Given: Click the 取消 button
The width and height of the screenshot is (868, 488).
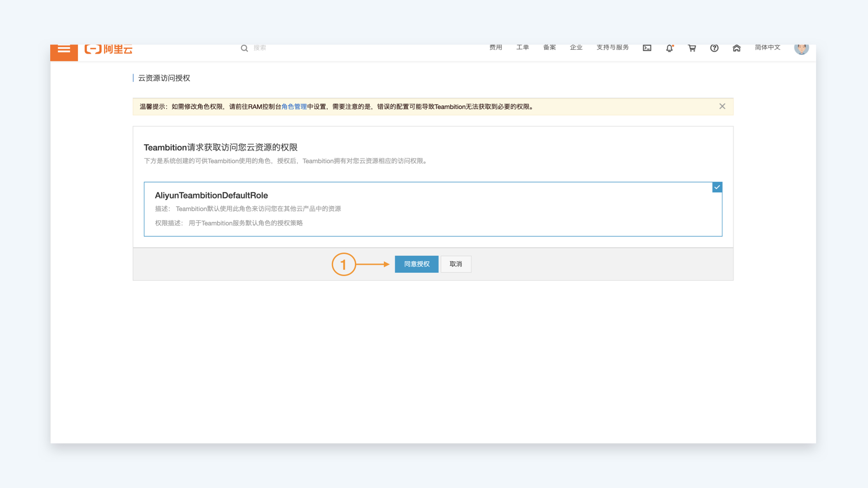Looking at the screenshot, I should 456,264.
